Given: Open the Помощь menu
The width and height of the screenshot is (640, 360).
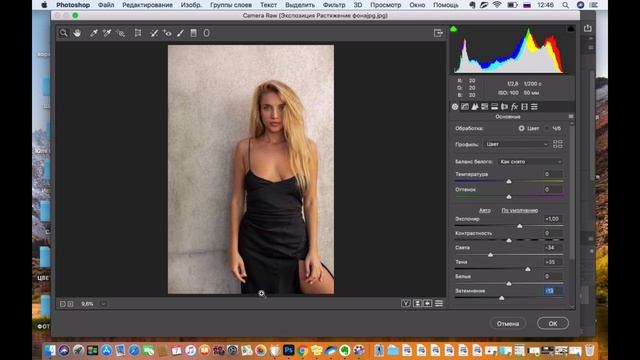Looking at the screenshot, I should coord(446,5).
